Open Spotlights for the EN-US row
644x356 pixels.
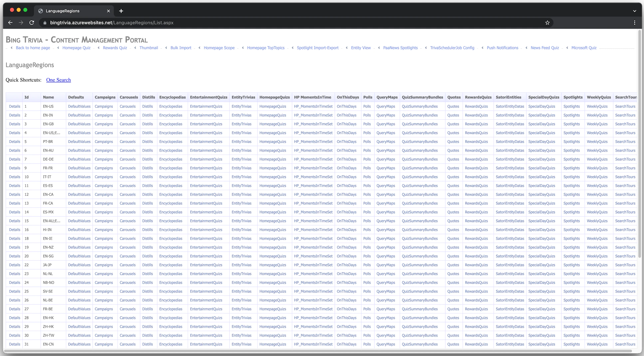click(x=571, y=106)
